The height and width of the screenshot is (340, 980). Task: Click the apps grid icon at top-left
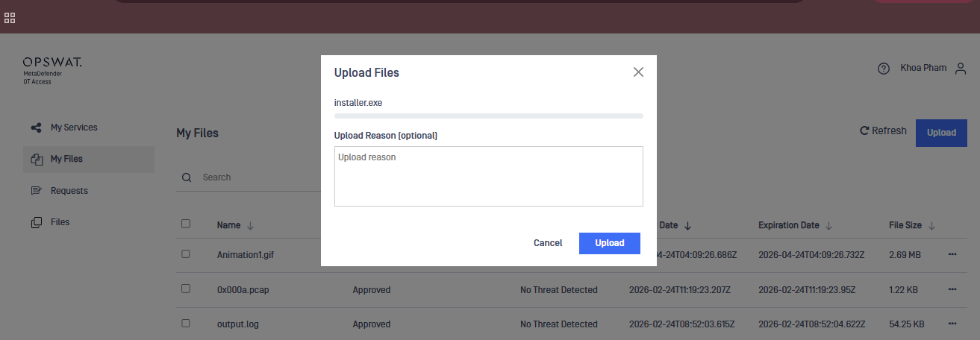tap(10, 18)
